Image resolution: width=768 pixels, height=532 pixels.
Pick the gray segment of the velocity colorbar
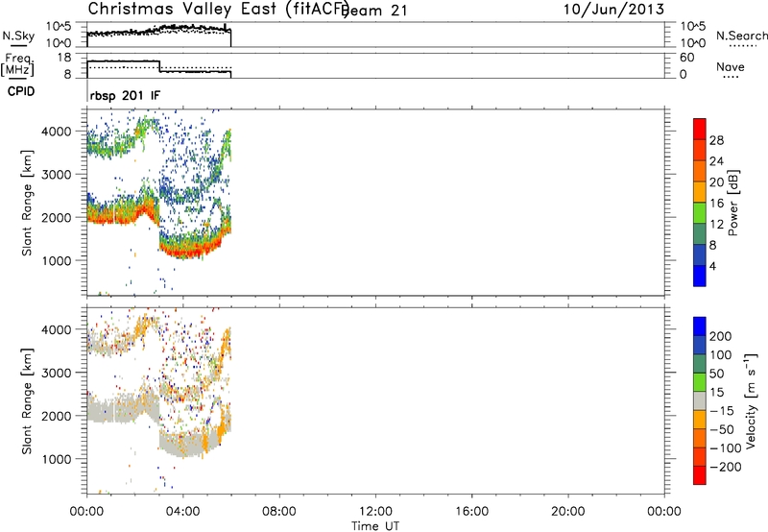700,401
